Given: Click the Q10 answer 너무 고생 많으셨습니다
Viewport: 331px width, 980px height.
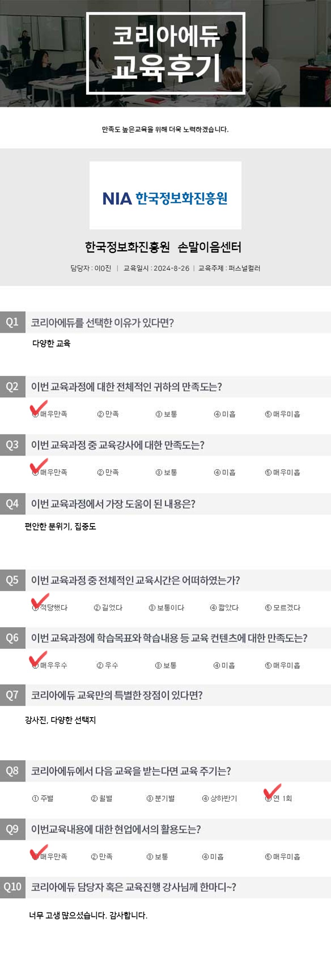Looking at the screenshot, I should (x=88, y=915).
